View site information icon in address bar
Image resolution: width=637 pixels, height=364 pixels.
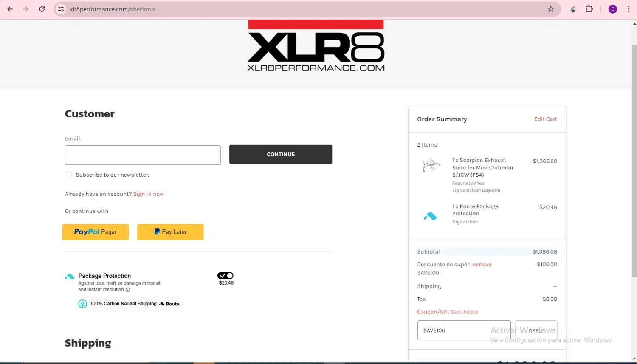tap(61, 9)
